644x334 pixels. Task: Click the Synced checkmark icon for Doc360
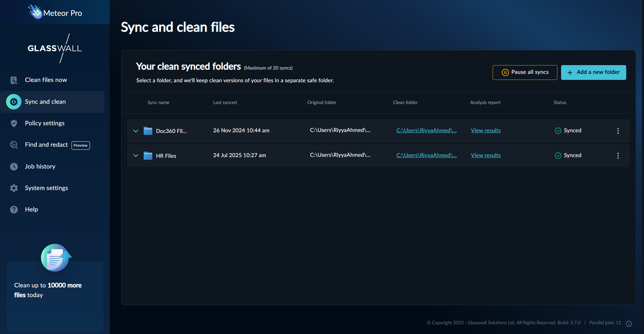click(558, 131)
